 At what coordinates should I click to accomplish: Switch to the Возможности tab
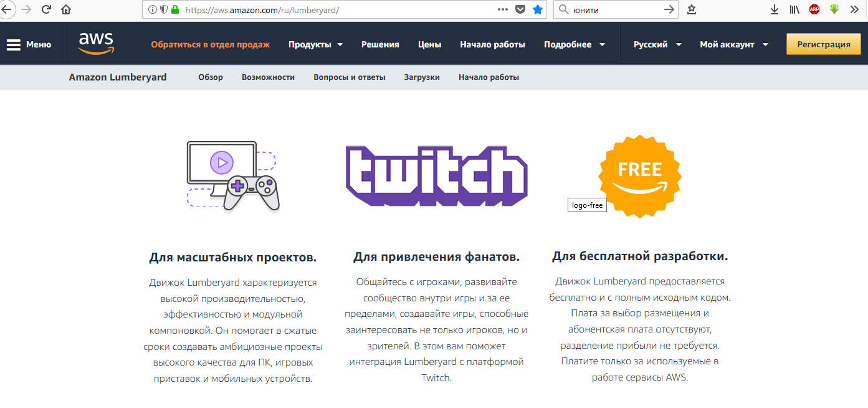(268, 77)
